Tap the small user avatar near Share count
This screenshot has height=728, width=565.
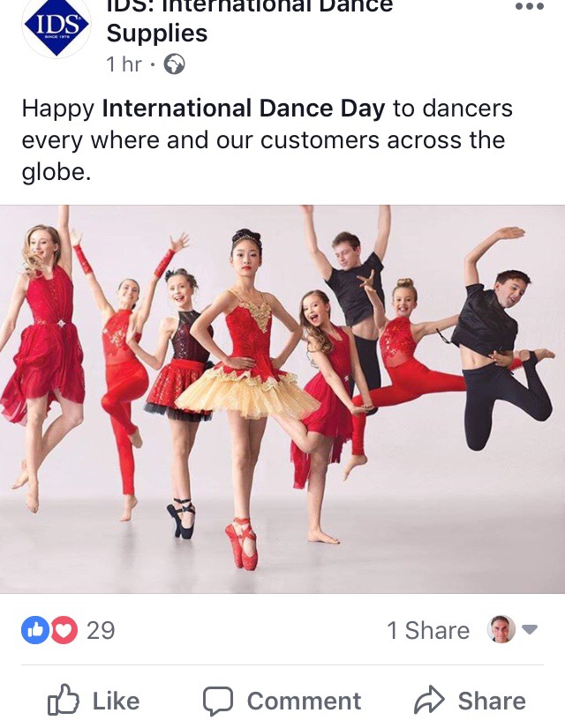(501, 629)
